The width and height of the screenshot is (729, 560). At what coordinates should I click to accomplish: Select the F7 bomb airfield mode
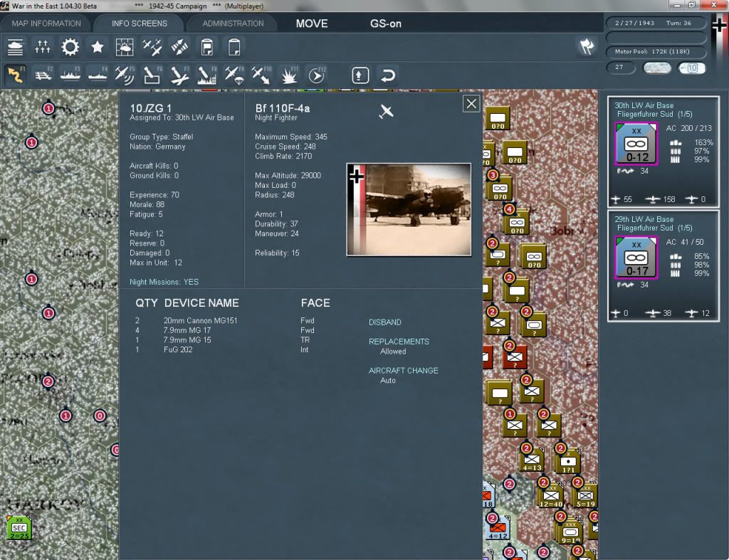click(x=179, y=75)
